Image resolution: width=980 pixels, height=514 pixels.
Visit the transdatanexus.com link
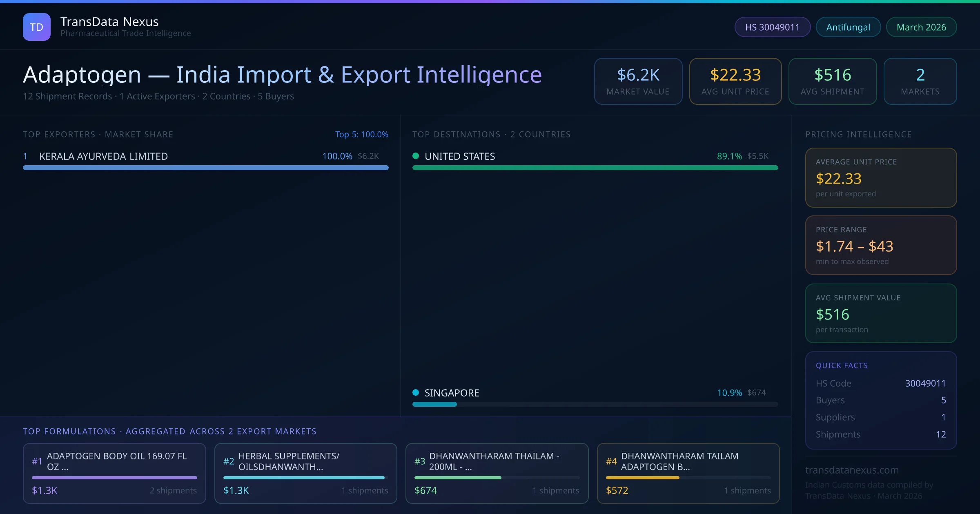(852, 470)
